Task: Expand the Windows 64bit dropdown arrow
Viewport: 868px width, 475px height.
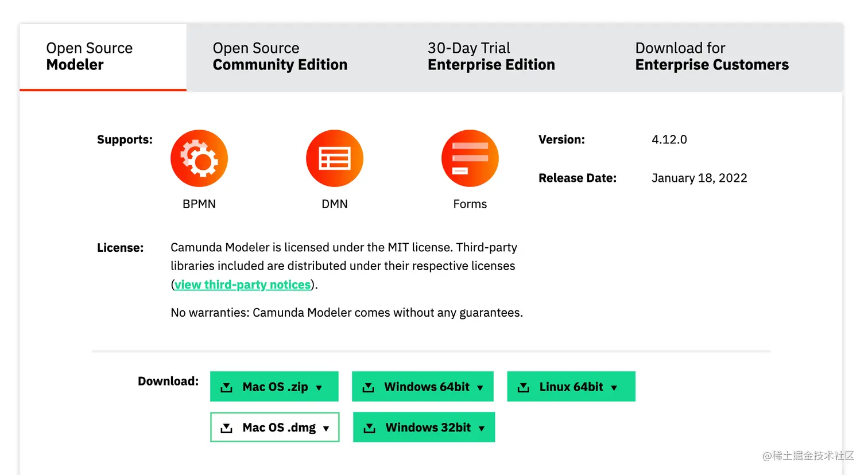Action: 480,388
